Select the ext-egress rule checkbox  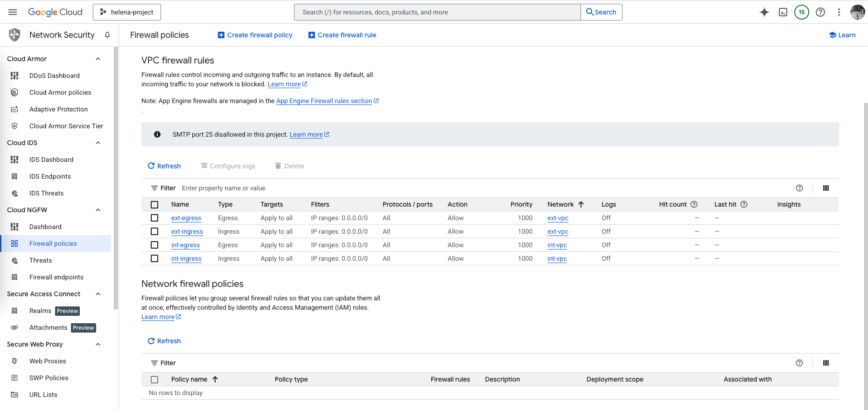(154, 218)
